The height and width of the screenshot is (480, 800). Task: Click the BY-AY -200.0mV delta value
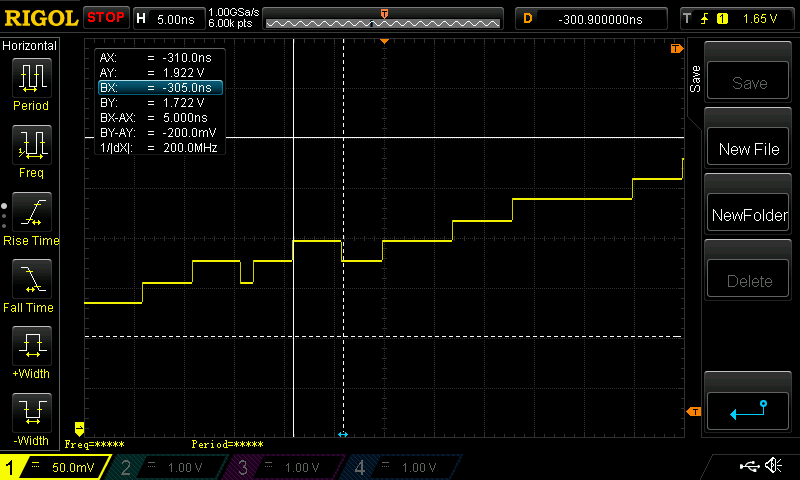pos(189,133)
